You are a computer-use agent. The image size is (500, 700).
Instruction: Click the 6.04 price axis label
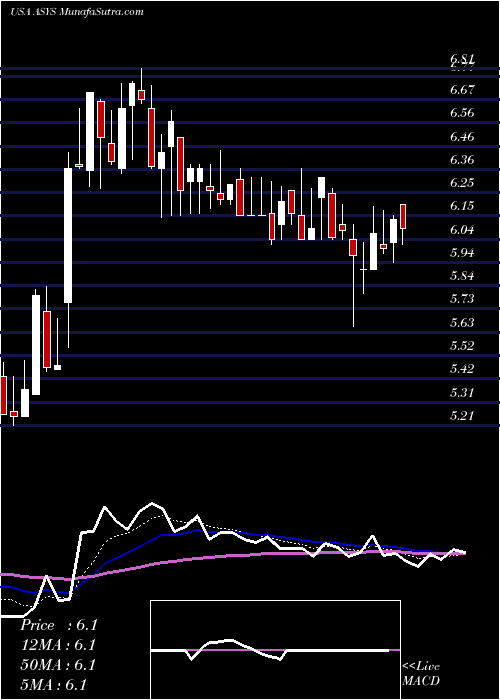[x=462, y=230]
